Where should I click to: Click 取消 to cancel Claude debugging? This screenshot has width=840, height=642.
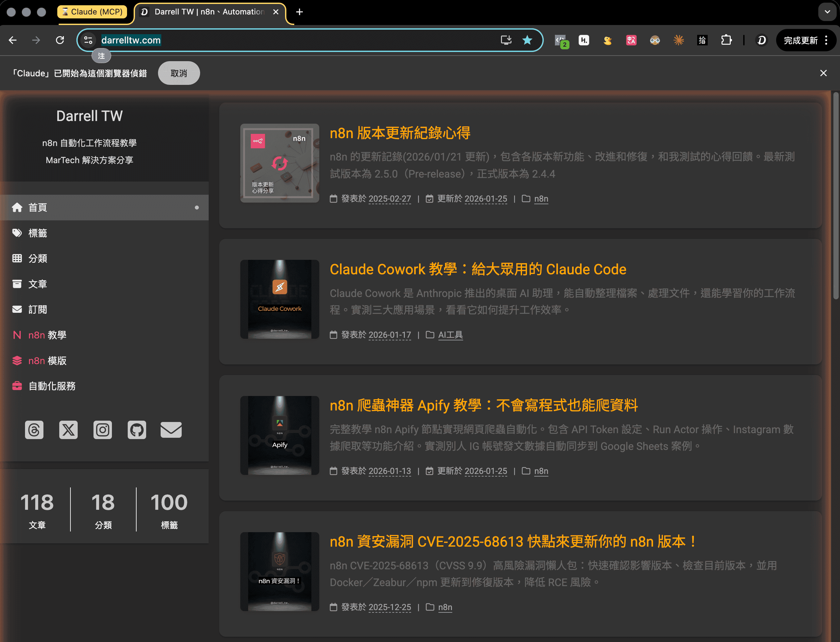[x=178, y=73]
